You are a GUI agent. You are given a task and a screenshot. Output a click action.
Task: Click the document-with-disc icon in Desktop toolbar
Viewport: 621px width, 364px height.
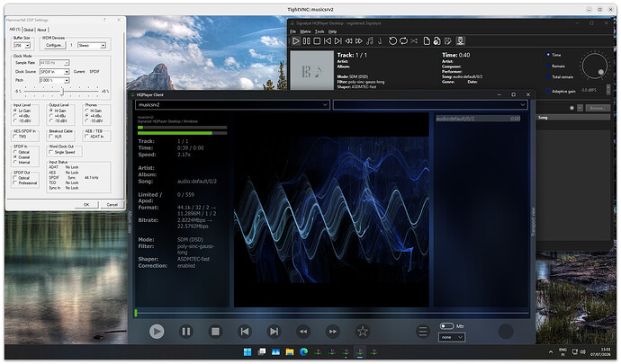(436, 40)
